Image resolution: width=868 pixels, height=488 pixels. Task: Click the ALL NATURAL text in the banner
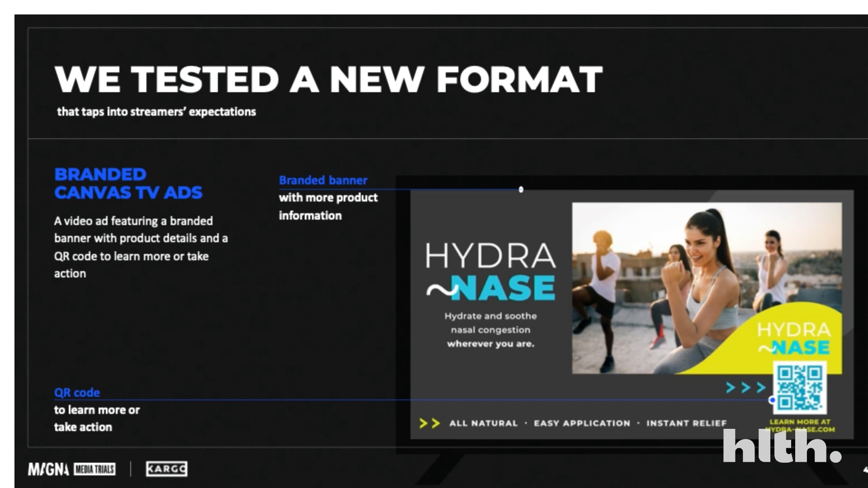coord(483,423)
